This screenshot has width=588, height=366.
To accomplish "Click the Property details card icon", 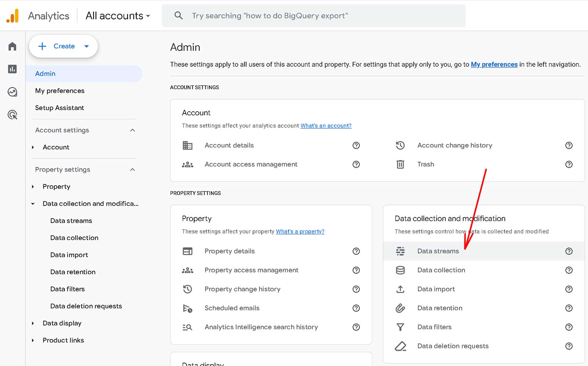I will 187,251.
